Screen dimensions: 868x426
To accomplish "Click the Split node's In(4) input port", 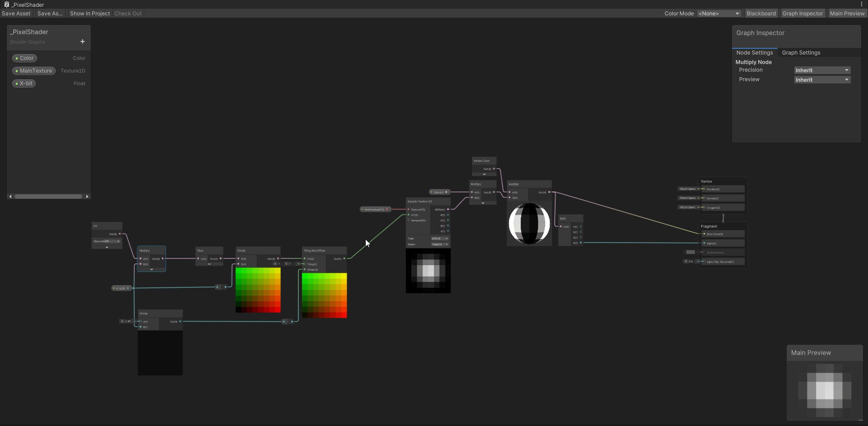I will pos(561,227).
